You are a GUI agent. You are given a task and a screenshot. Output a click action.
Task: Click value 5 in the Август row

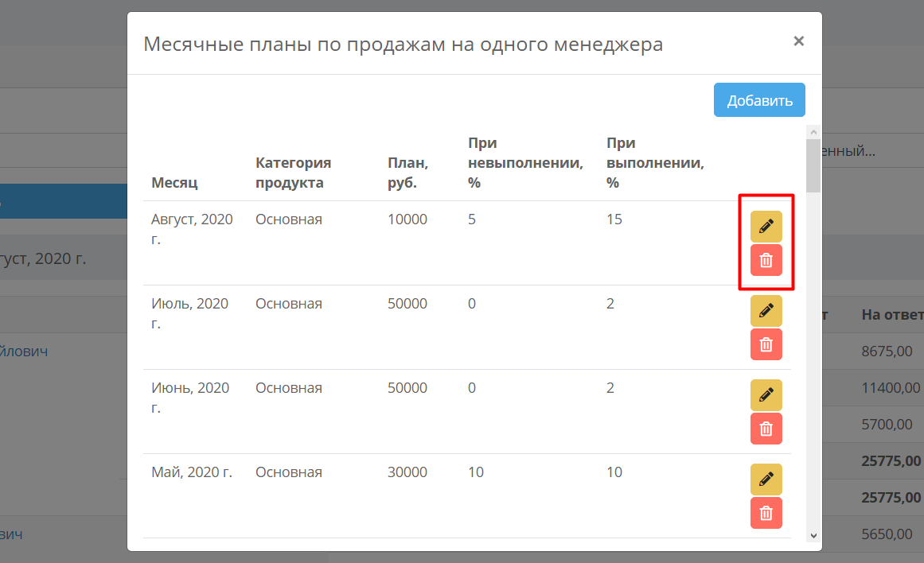pyautogui.click(x=472, y=219)
